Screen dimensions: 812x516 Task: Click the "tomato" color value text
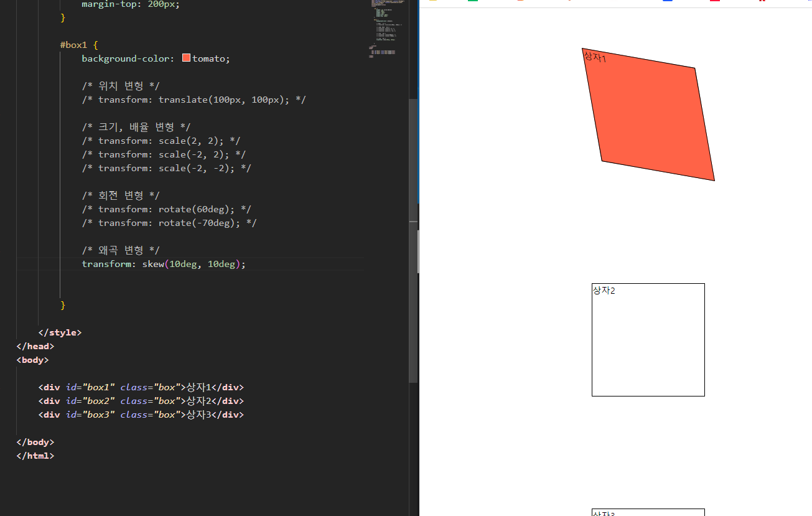208,59
